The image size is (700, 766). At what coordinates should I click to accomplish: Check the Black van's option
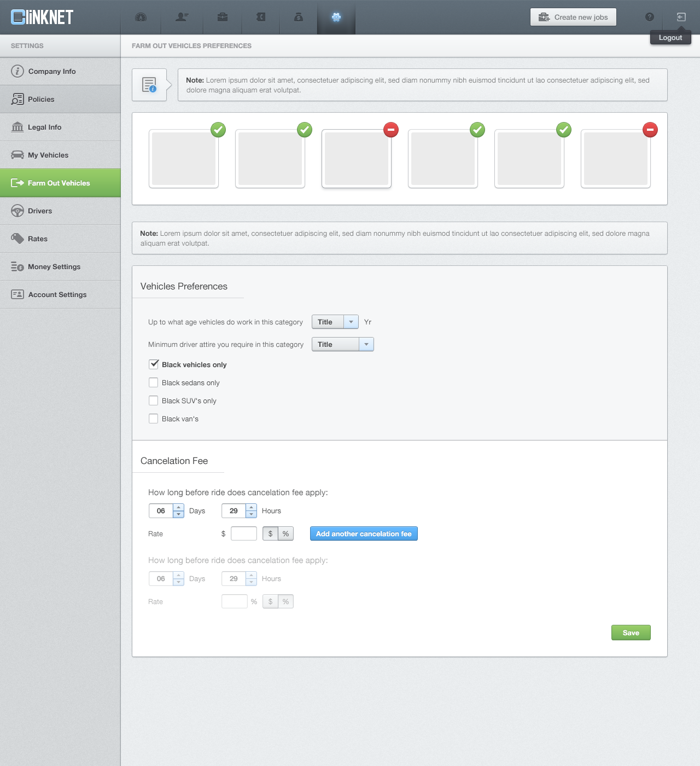click(x=154, y=419)
